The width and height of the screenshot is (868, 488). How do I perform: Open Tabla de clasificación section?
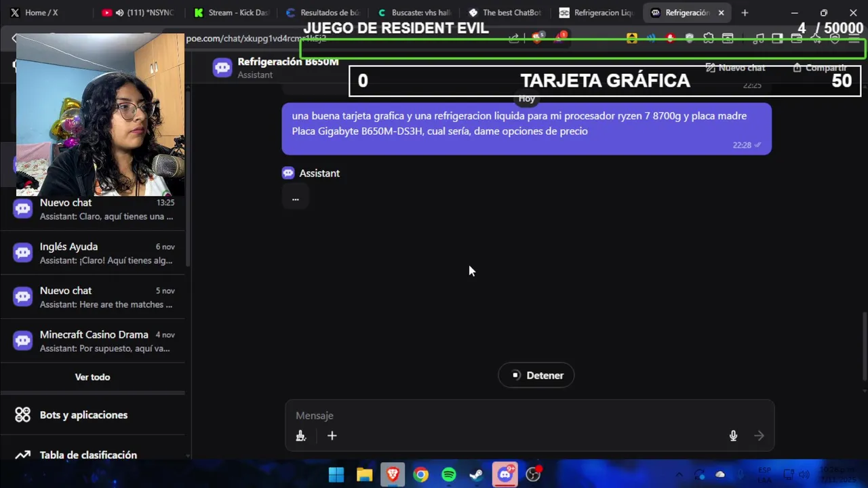point(92,455)
